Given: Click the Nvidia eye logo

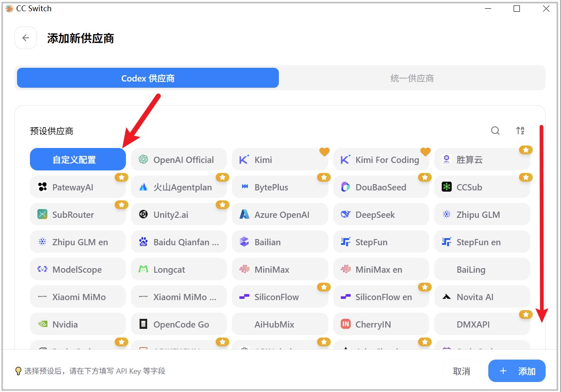Looking at the screenshot, I should coord(42,324).
